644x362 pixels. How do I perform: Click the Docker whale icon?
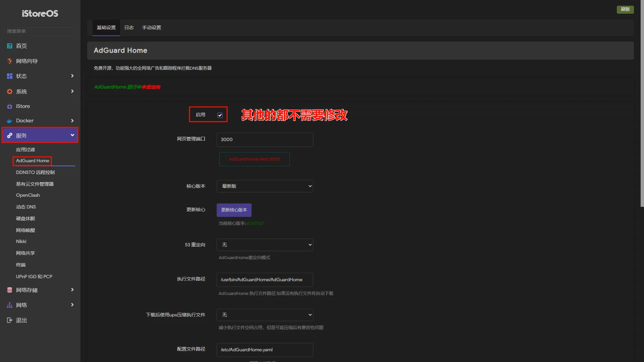click(10, 121)
